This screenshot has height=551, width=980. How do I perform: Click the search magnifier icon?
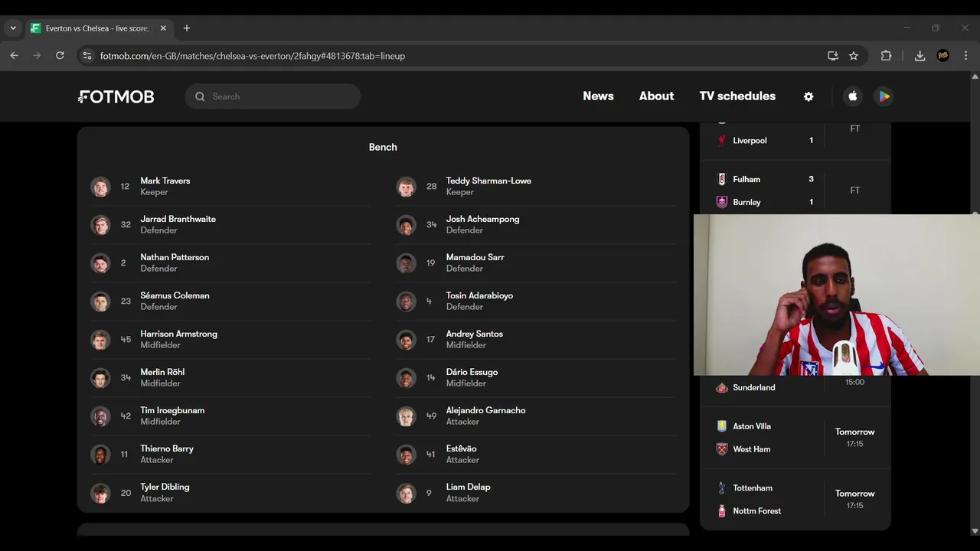click(x=200, y=96)
